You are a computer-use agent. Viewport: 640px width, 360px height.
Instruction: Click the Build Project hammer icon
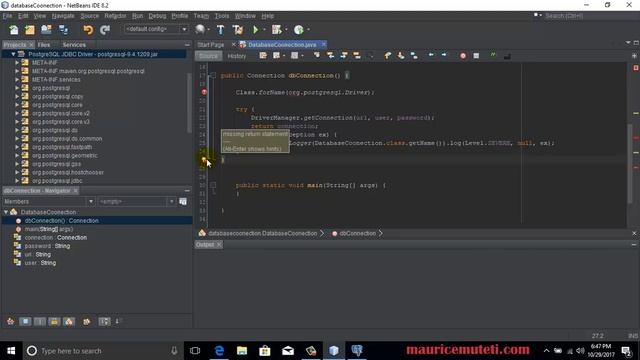coord(220,30)
